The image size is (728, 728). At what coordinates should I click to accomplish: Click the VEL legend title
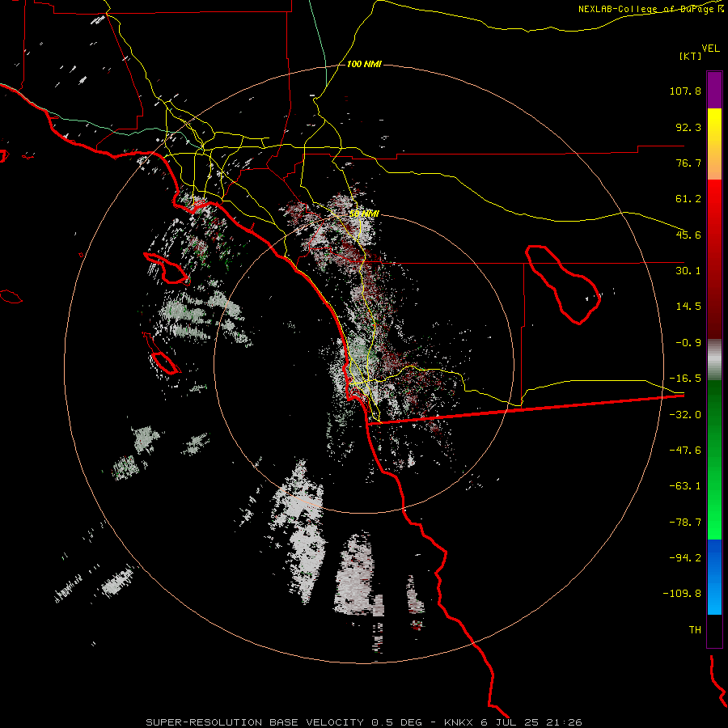[x=710, y=49]
